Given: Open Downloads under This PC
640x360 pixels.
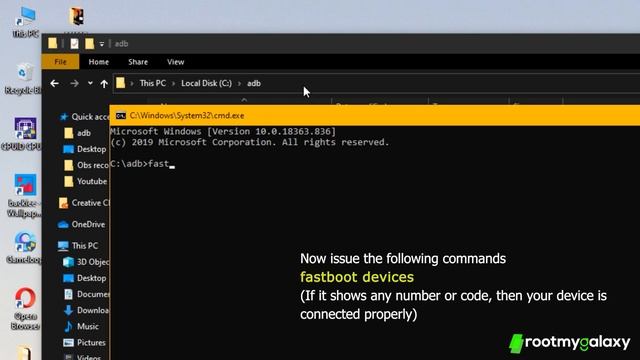Looking at the screenshot, I should [86, 311].
